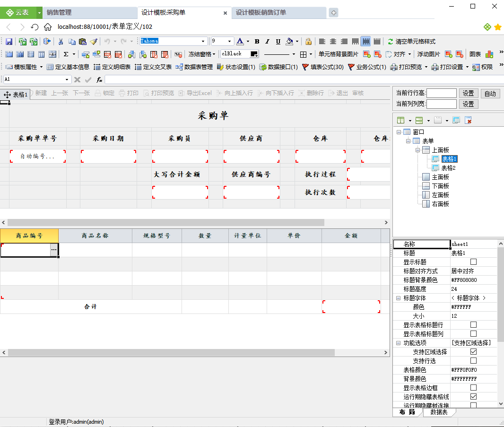Click the Paste clipboard icon
The image size is (504, 427).
[83, 42]
